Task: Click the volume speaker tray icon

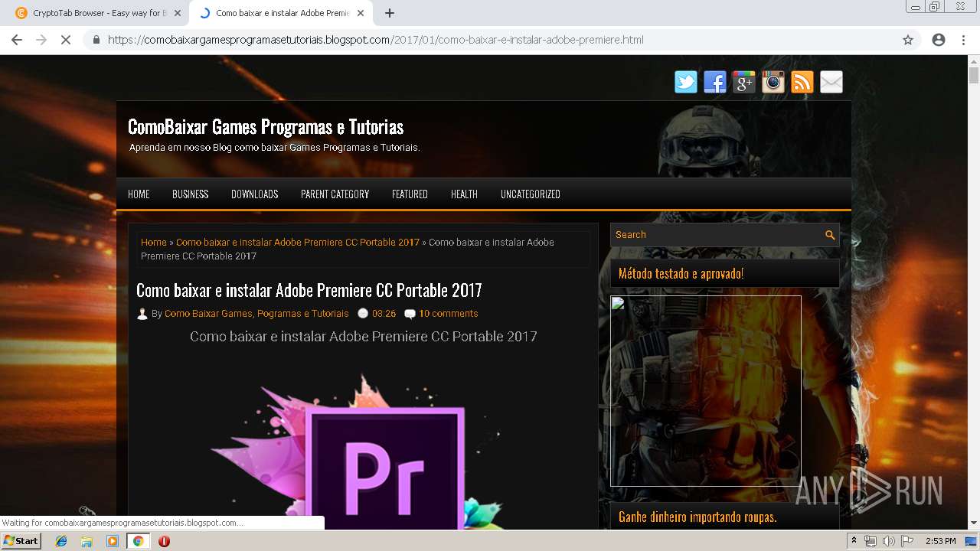Action: click(889, 541)
